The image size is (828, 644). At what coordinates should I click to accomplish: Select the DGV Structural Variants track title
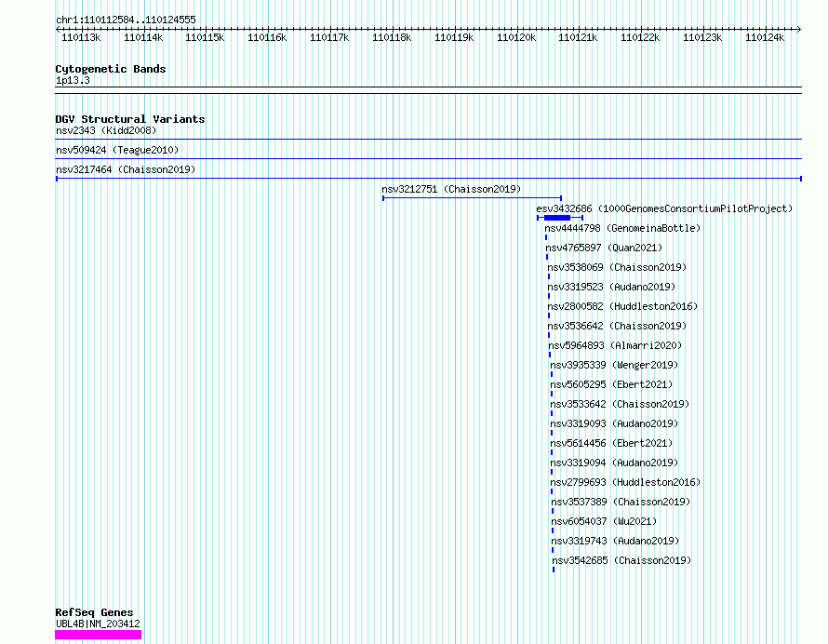point(130,119)
